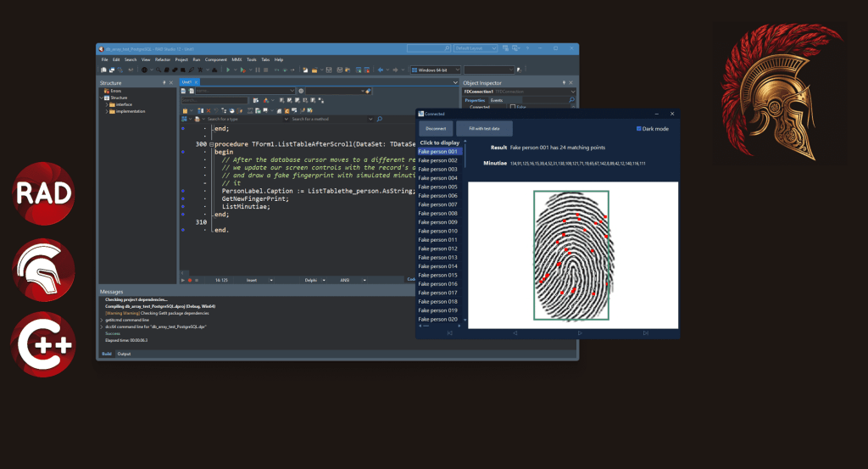The height and width of the screenshot is (469, 868).
Task: Click the red record macro button
Action: pyautogui.click(x=189, y=279)
